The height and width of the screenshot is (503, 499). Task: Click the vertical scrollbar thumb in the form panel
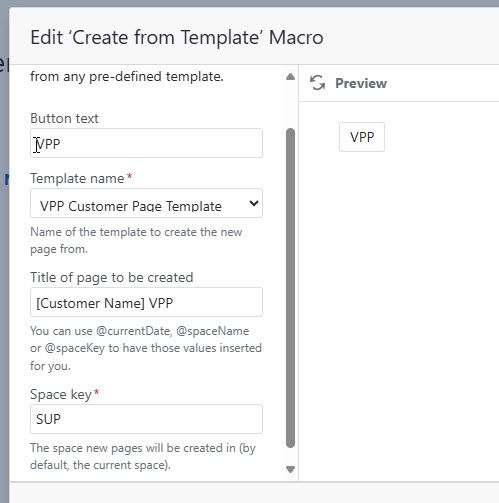(x=290, y=288)
